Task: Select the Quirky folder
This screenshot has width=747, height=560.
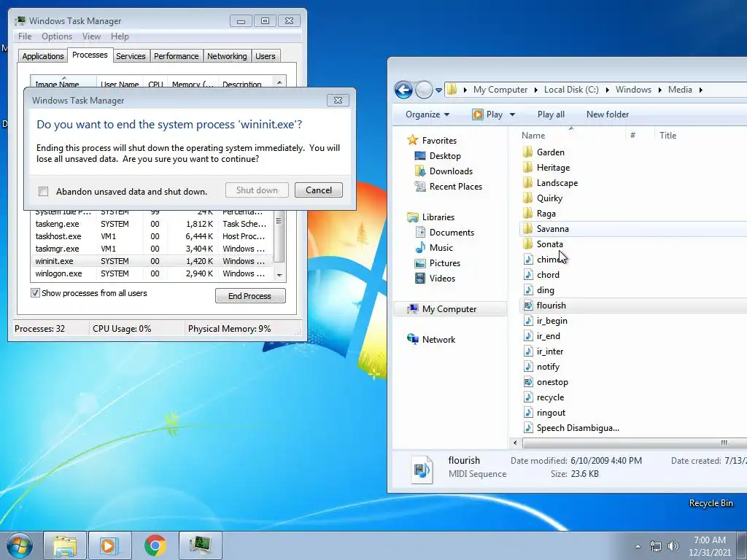Action: [549, 198]
